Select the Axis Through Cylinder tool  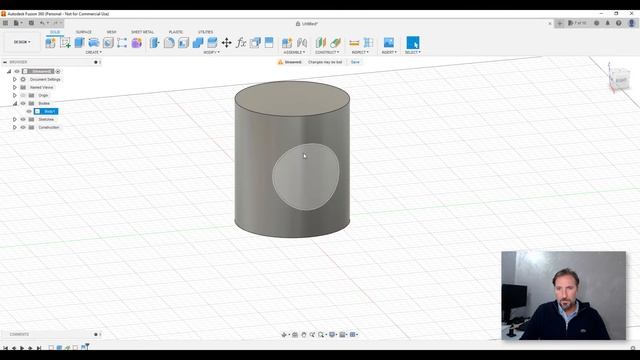coord(336,43)
